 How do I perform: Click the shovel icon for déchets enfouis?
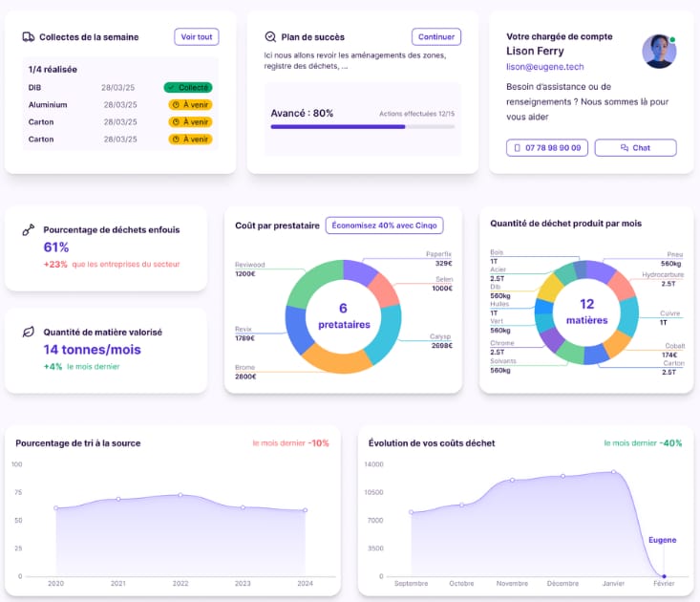(29, 230)
